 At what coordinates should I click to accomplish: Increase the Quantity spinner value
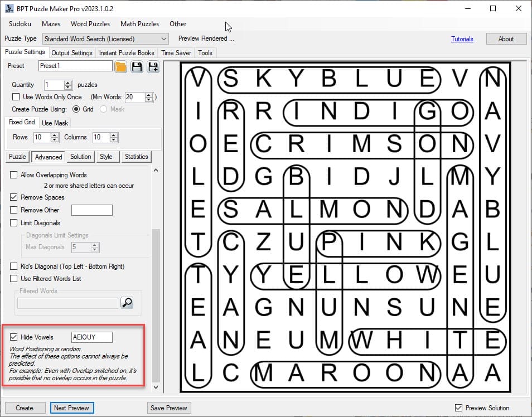click(x=68, y=83)
